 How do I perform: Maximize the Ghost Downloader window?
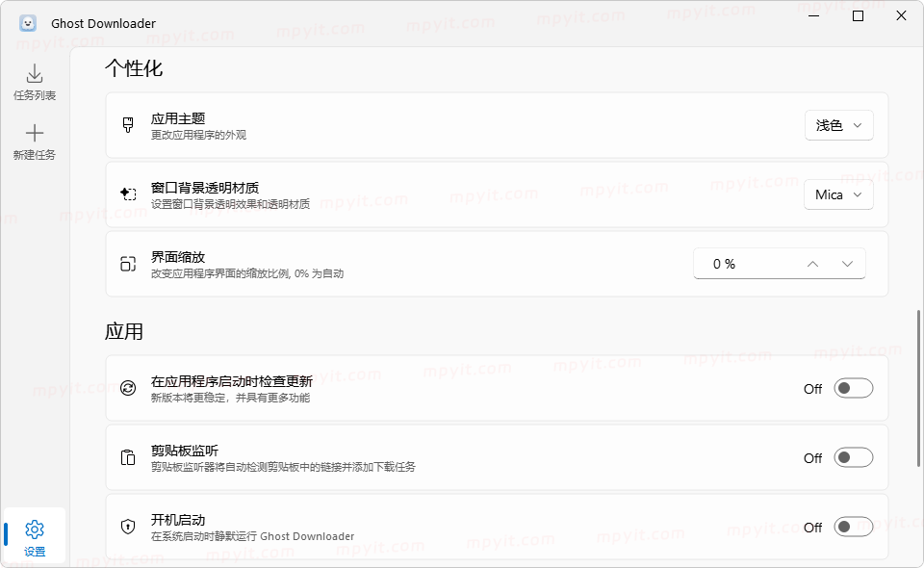[858, 16]
